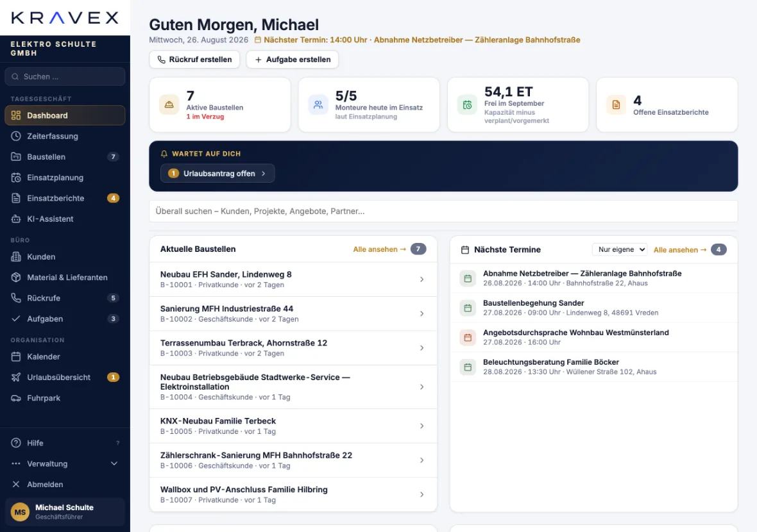Click the Hilfe question mark icon

16,443
